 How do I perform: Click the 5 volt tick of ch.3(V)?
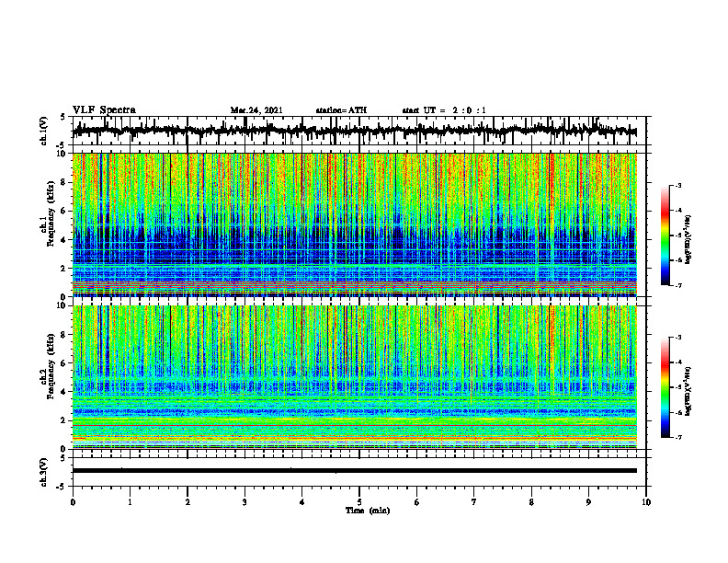click(63, 458)
